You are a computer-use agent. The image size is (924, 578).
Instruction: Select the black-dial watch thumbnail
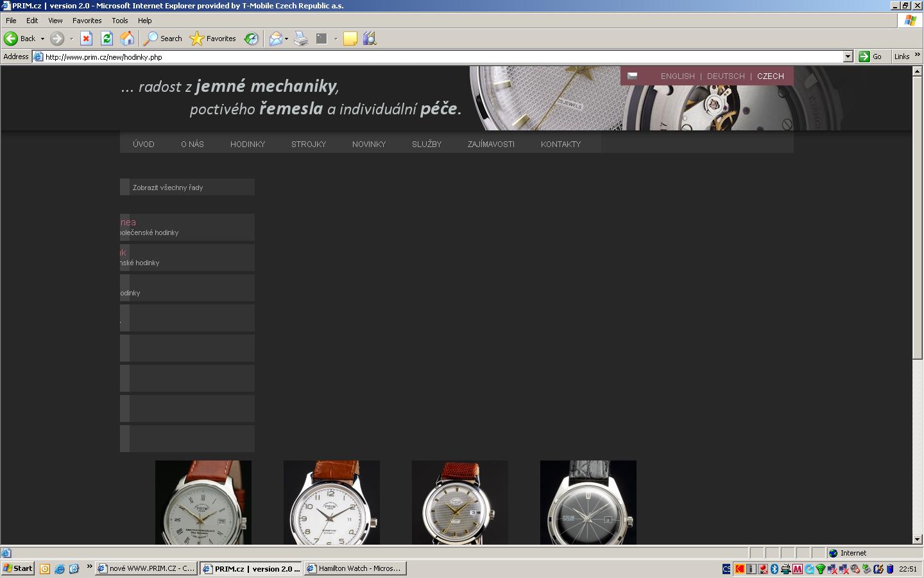click(x=588, y=502)
